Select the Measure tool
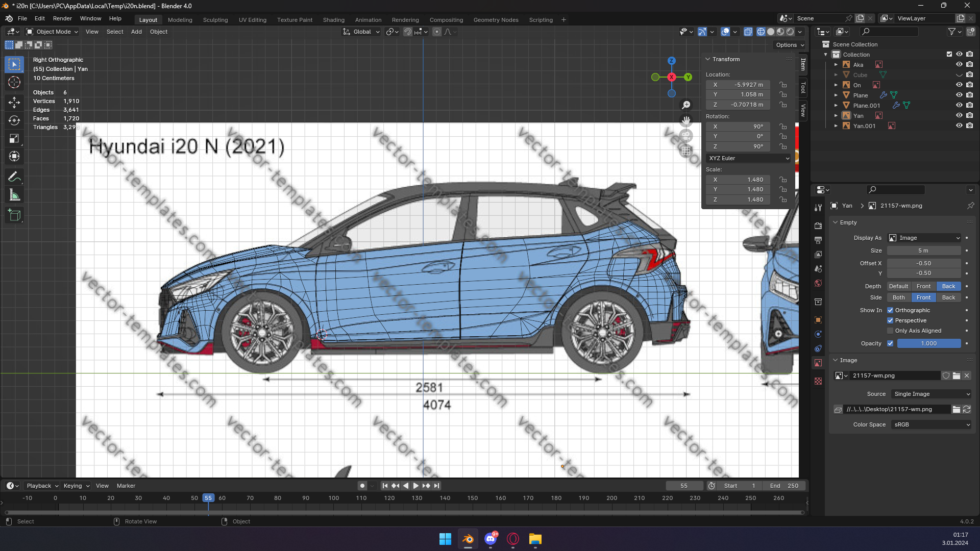 [x=14, y=195]
